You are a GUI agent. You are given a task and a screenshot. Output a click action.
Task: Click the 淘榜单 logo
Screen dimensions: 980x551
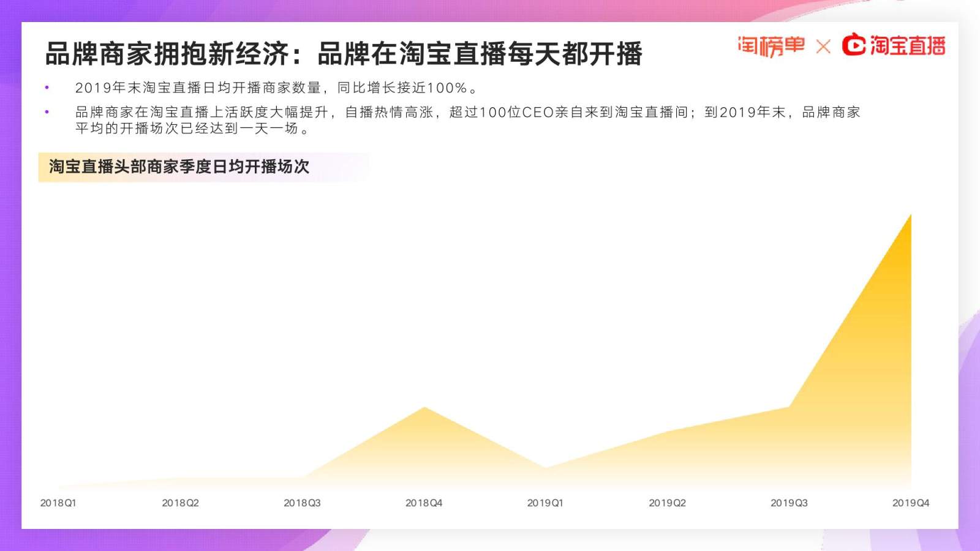pos(771,46)
